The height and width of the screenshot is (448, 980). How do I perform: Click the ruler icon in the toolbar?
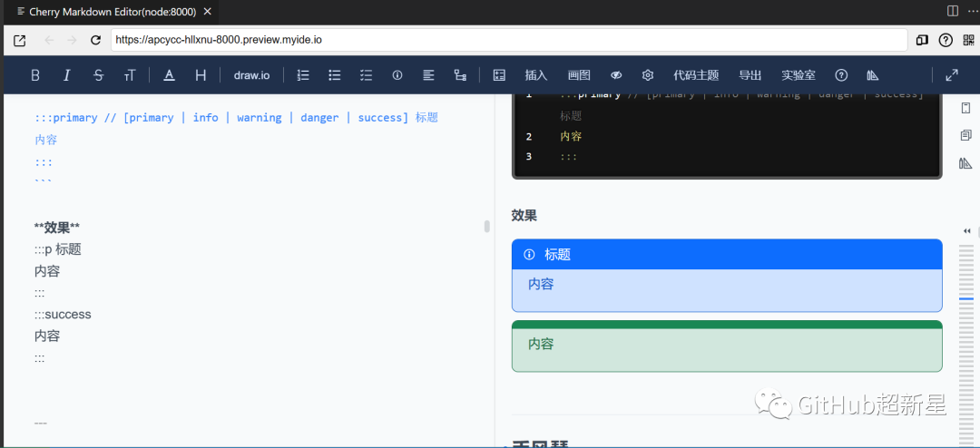[873, 75]
